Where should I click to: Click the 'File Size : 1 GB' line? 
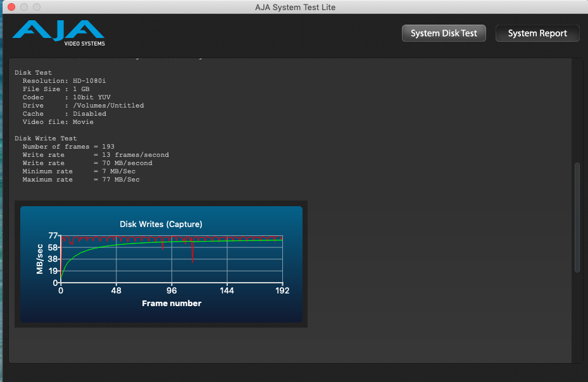[x=56, y=89]
